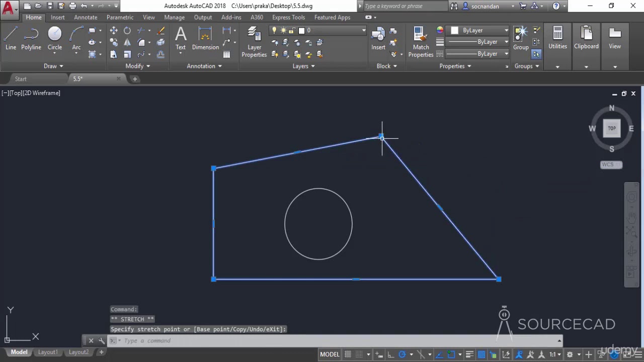Toggle dynamic input in status bar
The image size is (644, 362).
[x=379, y=354]
